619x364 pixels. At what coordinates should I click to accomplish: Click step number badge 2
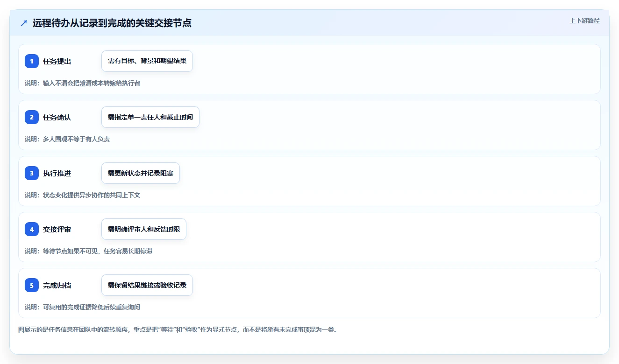32,117
